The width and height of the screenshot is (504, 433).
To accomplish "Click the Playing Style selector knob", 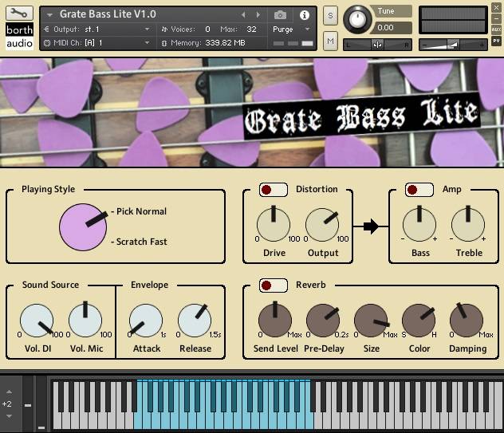I will [83, 226].
